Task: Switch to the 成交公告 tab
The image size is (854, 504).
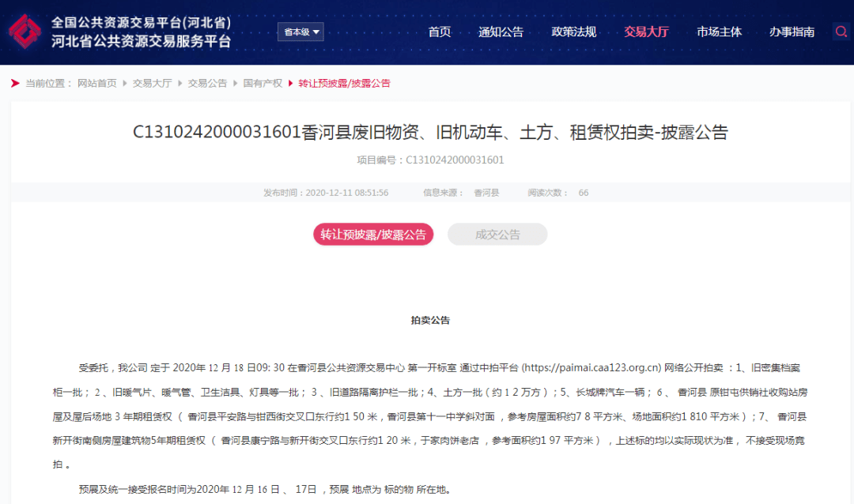Action: pos(497,235)
